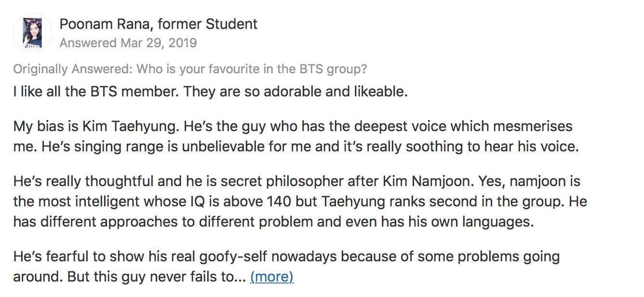Click the date 'Mar 29, 2019'
Viewport: 644px width, 297px height.
tap(159, 43)
